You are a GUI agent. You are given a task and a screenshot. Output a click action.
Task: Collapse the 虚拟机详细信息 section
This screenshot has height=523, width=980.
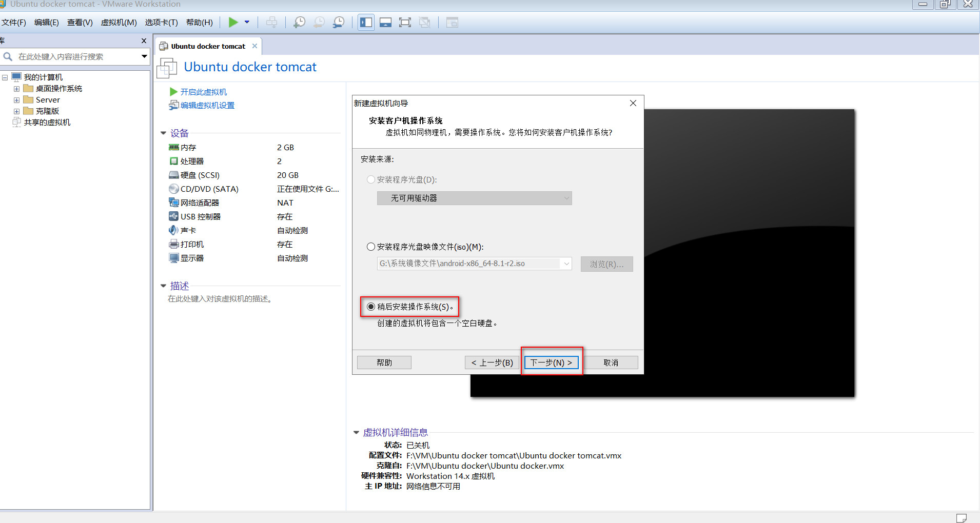pyautogui.click(x=356, y=433)
